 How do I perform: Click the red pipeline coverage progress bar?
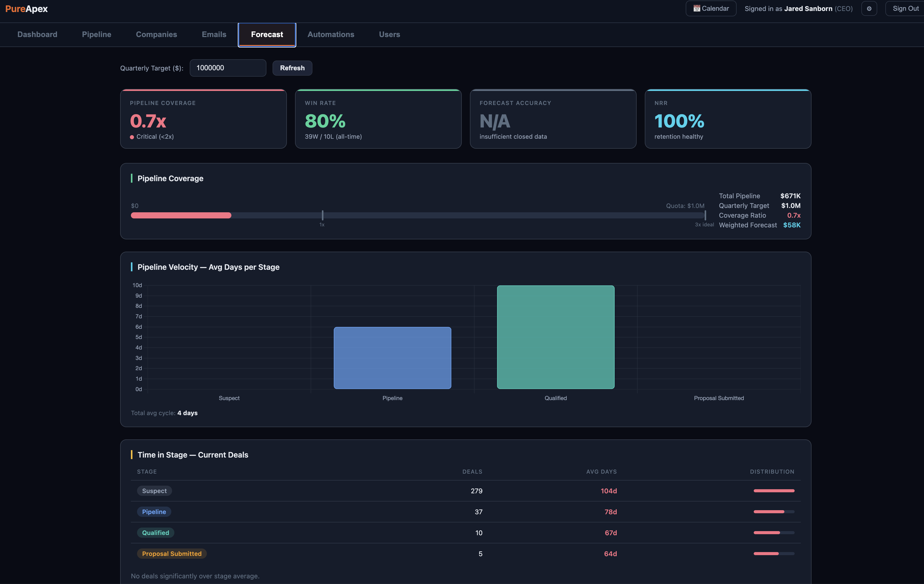pyautogui.click(x=181, y=216)
